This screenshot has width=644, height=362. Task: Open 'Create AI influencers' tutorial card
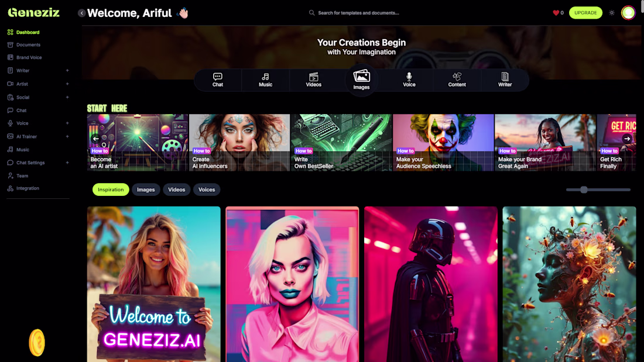(239, 143)
